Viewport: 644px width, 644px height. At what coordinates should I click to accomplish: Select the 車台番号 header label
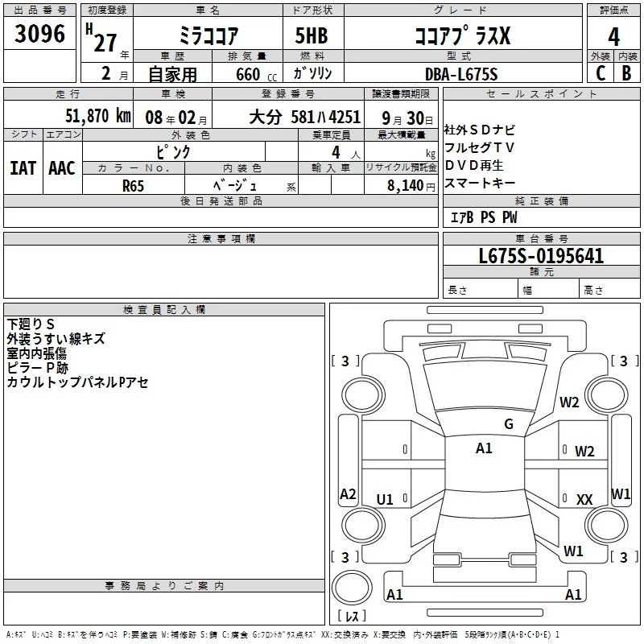tap(541, 238)
